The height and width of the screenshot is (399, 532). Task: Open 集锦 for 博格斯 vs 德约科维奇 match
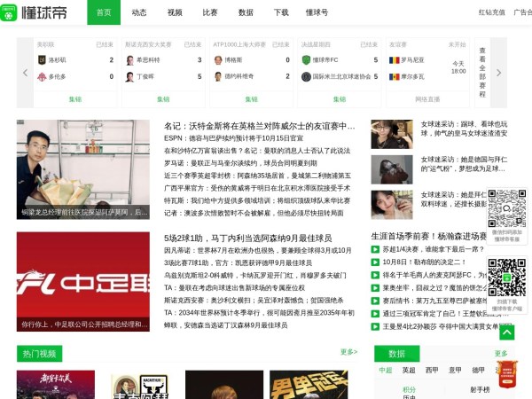252,99
